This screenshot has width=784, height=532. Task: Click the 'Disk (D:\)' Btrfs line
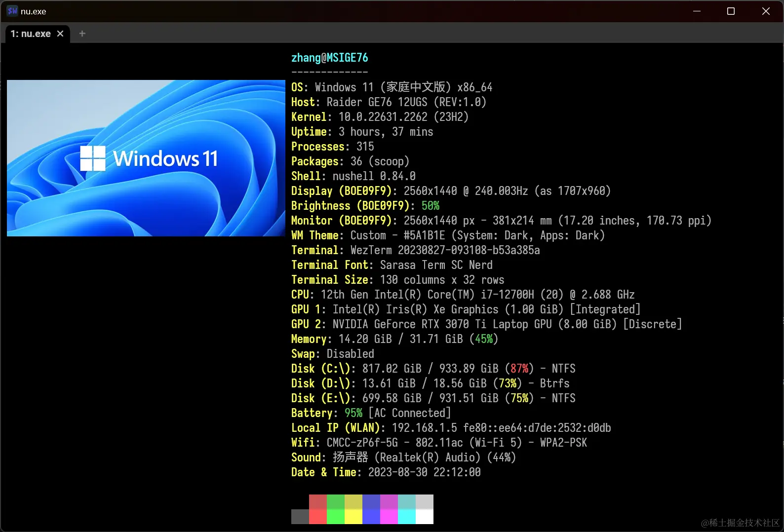tap(430, 383)
